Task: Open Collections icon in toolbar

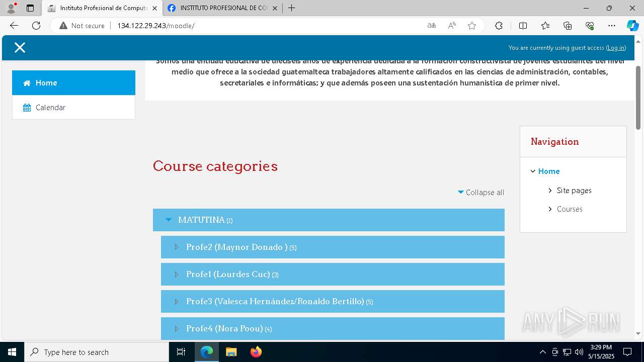Action: point(568,26)
